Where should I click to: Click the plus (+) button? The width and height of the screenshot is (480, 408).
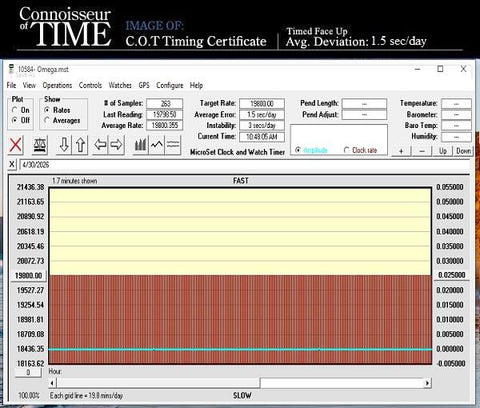401,151
